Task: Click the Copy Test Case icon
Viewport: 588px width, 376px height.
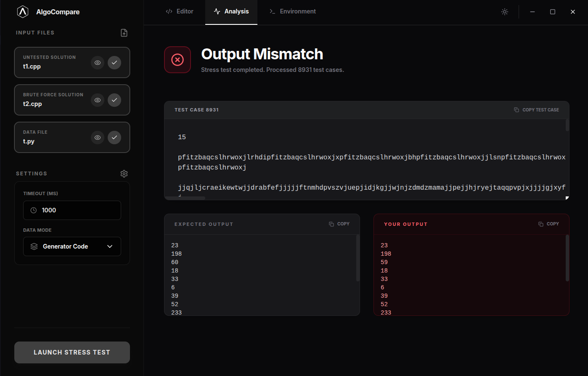Action: coord(516,110)
